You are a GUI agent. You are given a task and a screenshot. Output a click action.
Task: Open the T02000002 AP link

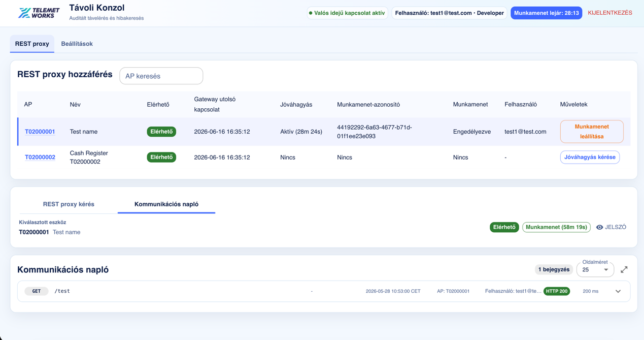(40, 157)
